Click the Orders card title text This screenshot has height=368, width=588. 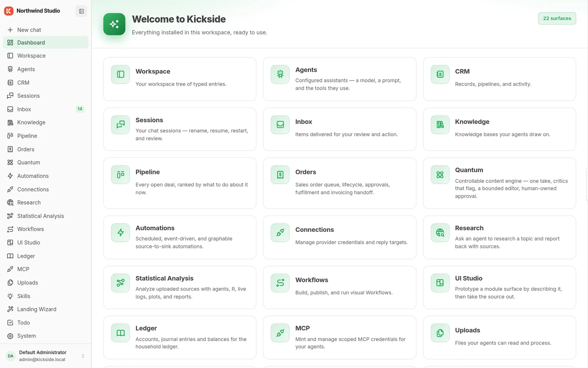(306, 172)
